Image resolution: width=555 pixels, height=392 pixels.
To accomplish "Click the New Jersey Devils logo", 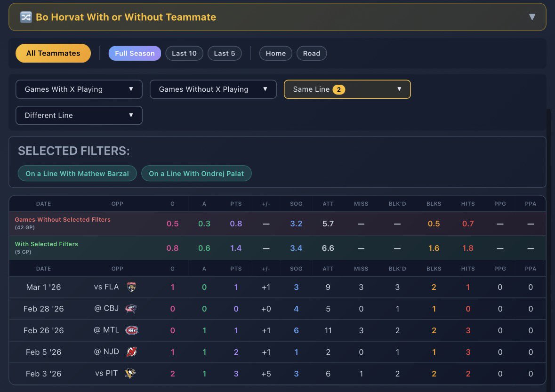I will point(132,352).
